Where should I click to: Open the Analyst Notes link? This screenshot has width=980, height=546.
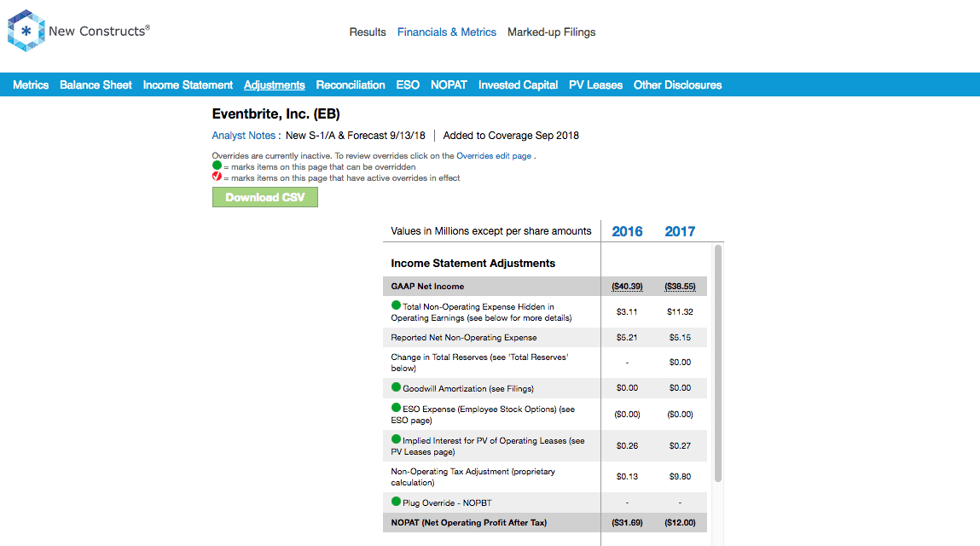244,135
